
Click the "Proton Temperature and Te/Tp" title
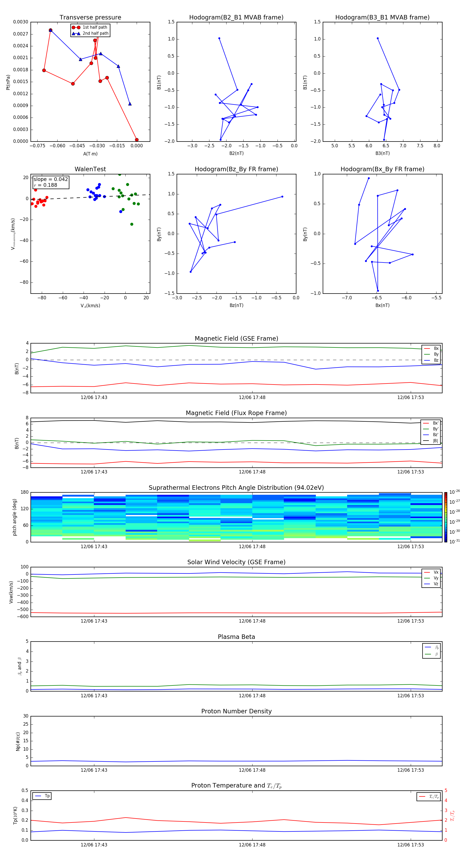236,786
